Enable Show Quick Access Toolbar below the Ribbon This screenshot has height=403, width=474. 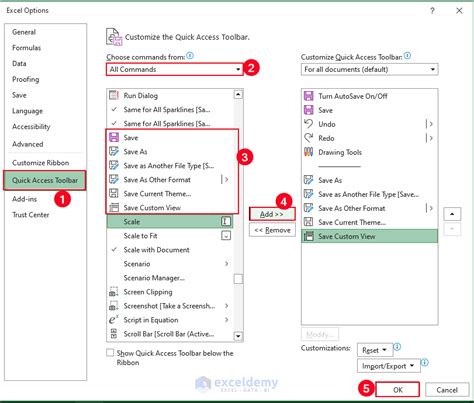[x=110, y=353]
